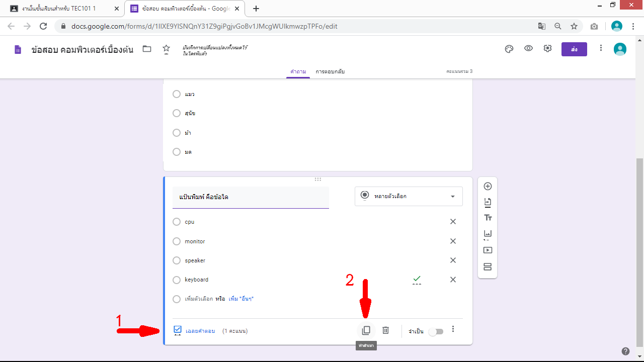This screenshot has height=362, width=644.
Task: Add a title and description block
Action: (x=487, y=218)
